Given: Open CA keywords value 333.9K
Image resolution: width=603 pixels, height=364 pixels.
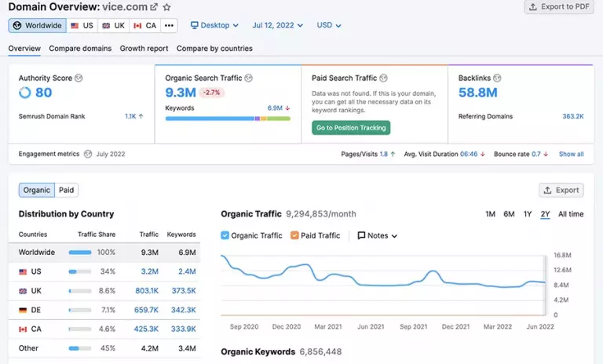Looking at the screenshot, I should 184,329.
